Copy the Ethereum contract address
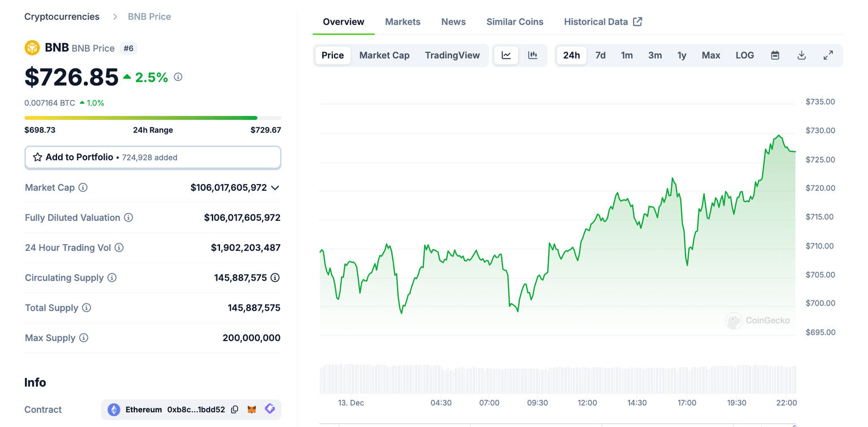868x427 pixels. pos(235,409)
